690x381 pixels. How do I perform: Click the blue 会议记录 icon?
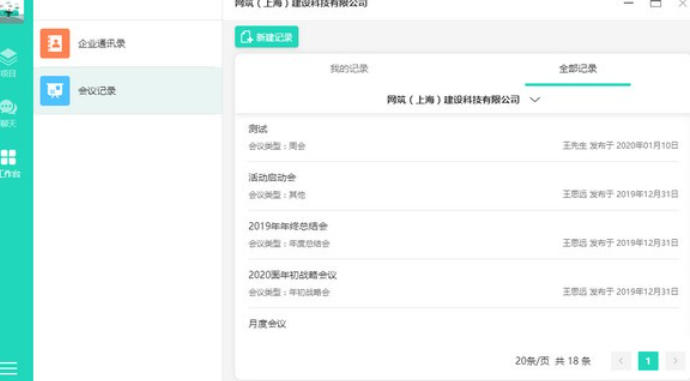(x=55, y=91)
